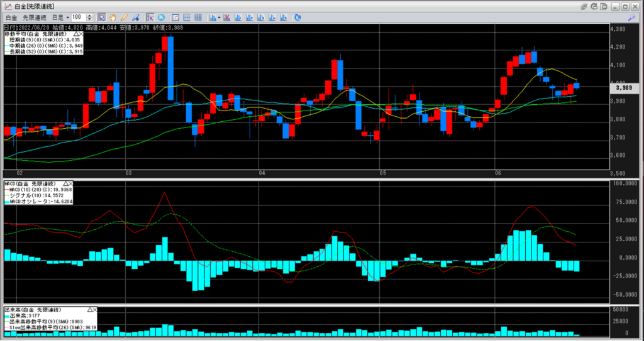The height and width of the screenshot is (341, 644).
Task: Click the MACDオシレータ legend entry
Action: (x=38, y=202)
